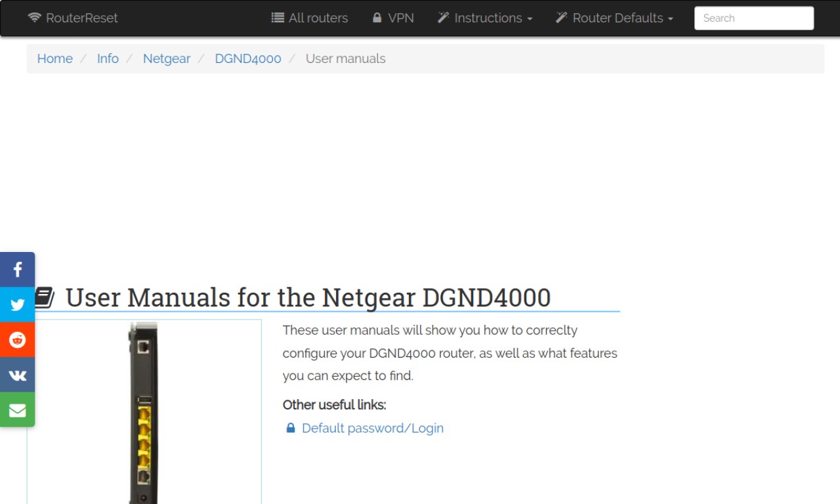The width and height of the screenshot is (840, 504).
Task: Open the Info breadcrumb link
Action: coord(108,58)
